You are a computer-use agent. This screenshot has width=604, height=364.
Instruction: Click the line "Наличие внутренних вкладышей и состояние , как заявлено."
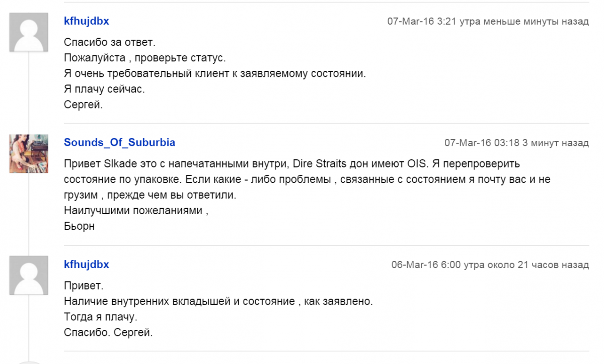[218, 302]
